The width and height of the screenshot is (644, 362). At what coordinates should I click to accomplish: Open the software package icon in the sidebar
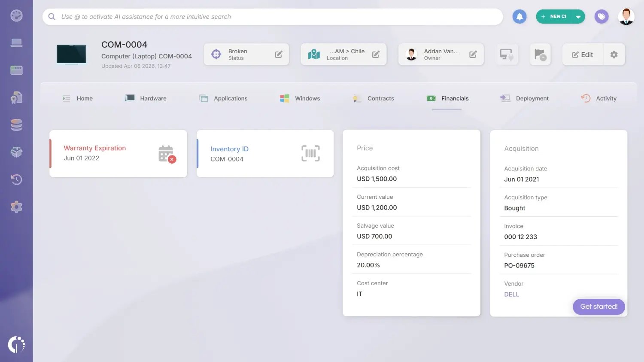16,152
